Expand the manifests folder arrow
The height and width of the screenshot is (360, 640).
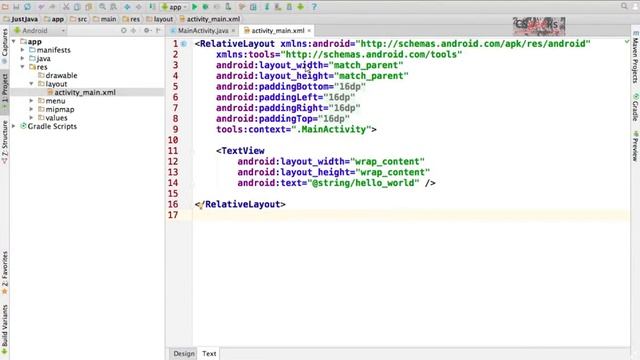coord(22,50)
